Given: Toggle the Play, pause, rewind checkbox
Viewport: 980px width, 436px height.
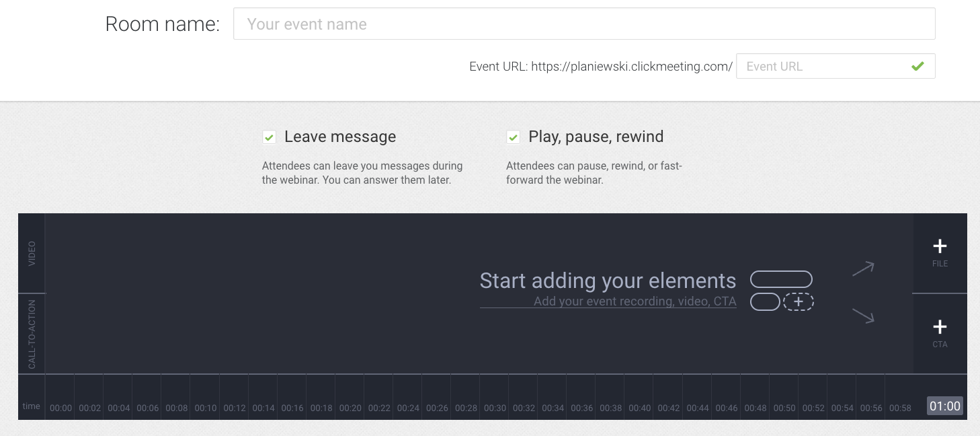Looking at the screenshot, I should 513,137.
